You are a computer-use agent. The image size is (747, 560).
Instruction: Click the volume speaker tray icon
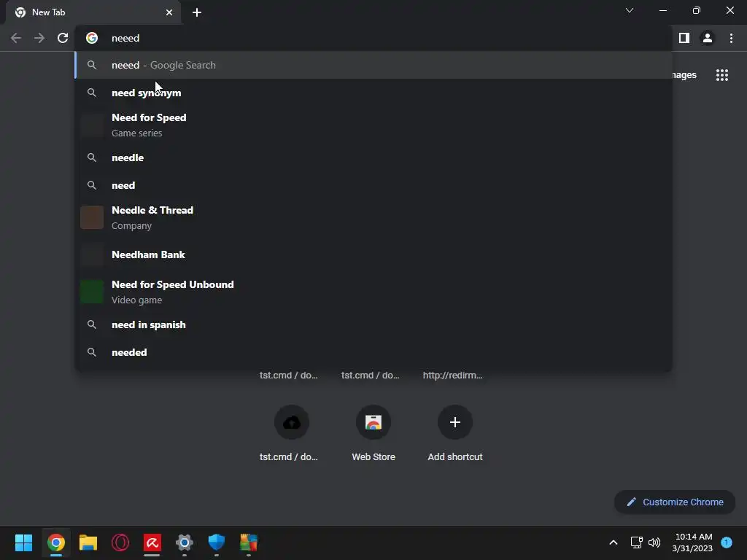[654, 542]
